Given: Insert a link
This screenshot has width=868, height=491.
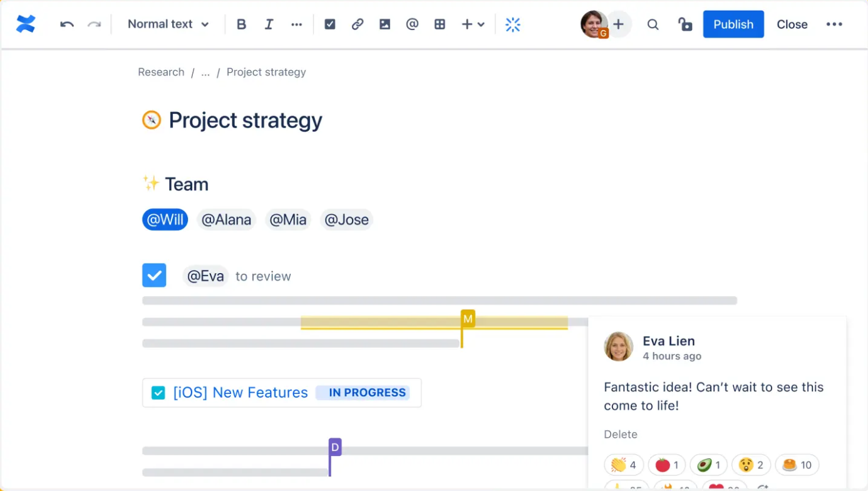Looking at the screenshot, I should [358, 24].
